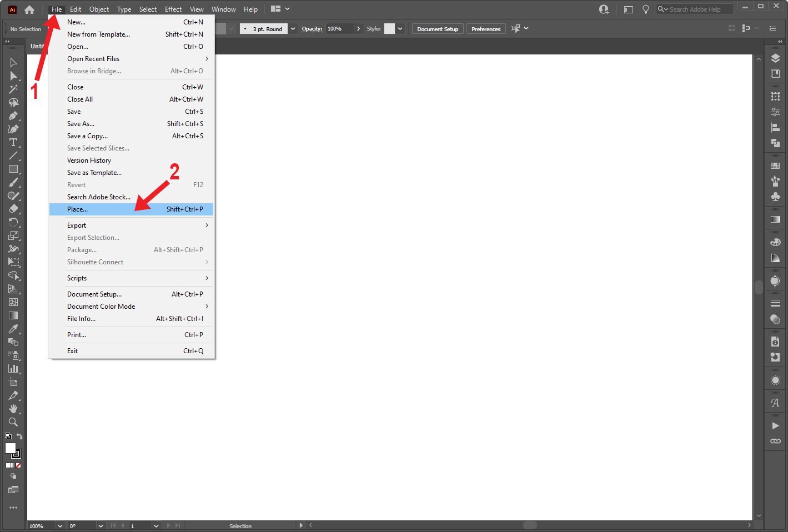Open the Color palette panel icon
The image size is (788, 532).
tap(776, 242)
